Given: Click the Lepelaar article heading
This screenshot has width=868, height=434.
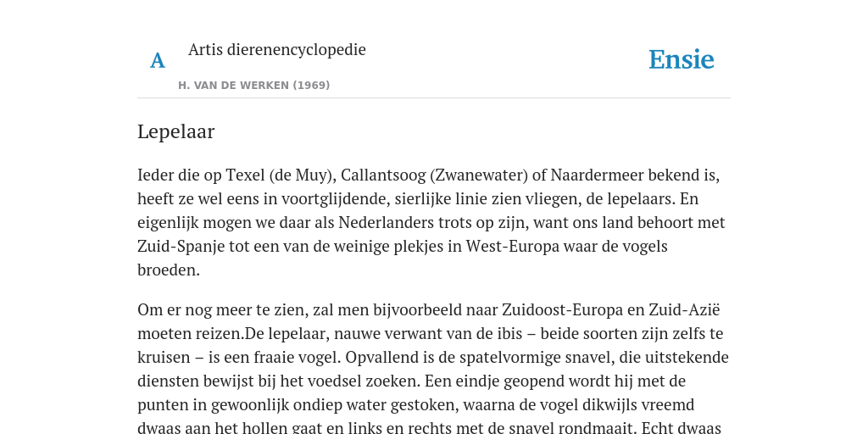Looking at the screenshot, I should click(176, 131).
